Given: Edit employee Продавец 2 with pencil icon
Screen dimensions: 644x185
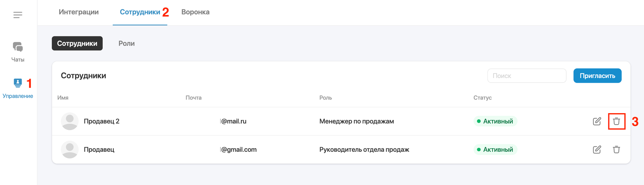Looking at the screenshot, I should coord(597,121).
